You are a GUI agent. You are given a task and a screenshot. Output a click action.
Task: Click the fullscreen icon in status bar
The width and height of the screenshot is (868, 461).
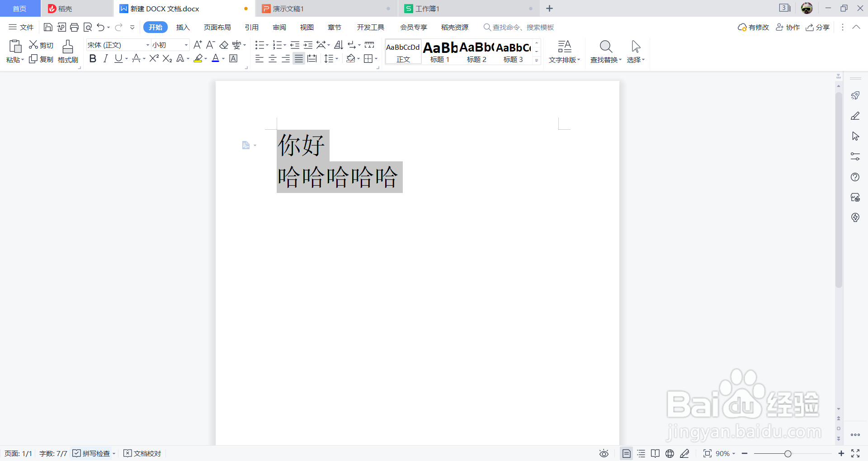click(855, 453)
